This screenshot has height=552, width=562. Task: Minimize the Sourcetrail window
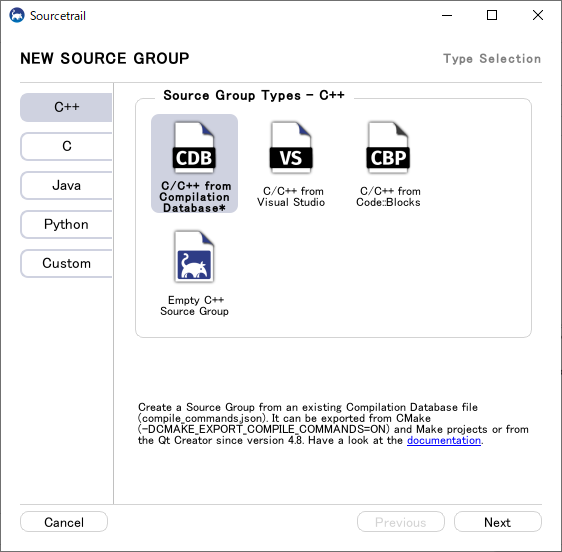(x=447, y=15)
